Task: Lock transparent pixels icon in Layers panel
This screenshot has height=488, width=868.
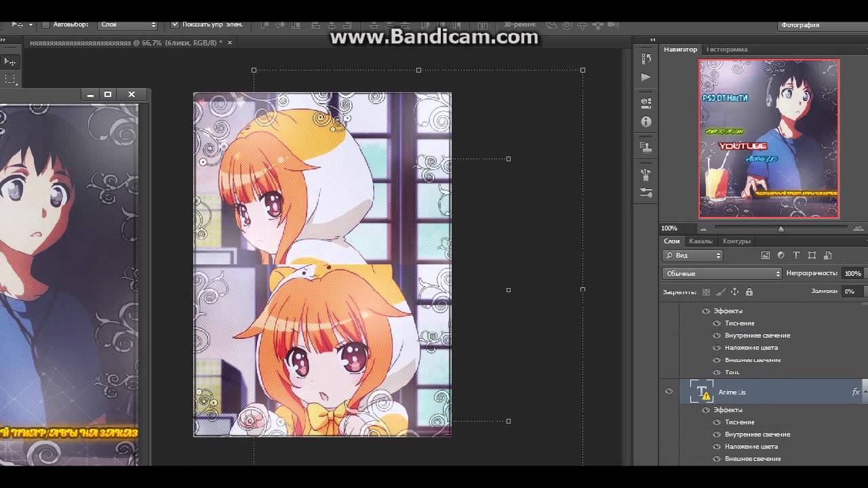Action: point(706,292)
